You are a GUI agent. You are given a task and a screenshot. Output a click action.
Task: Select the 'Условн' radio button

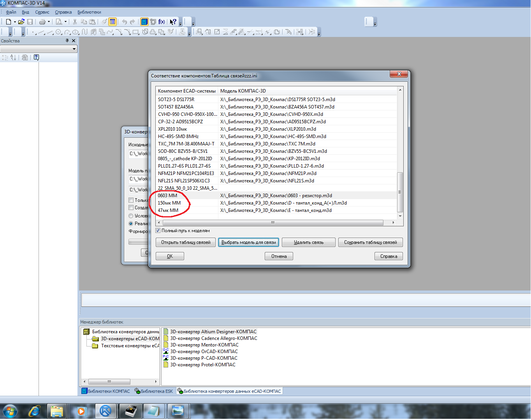(131, 216)
